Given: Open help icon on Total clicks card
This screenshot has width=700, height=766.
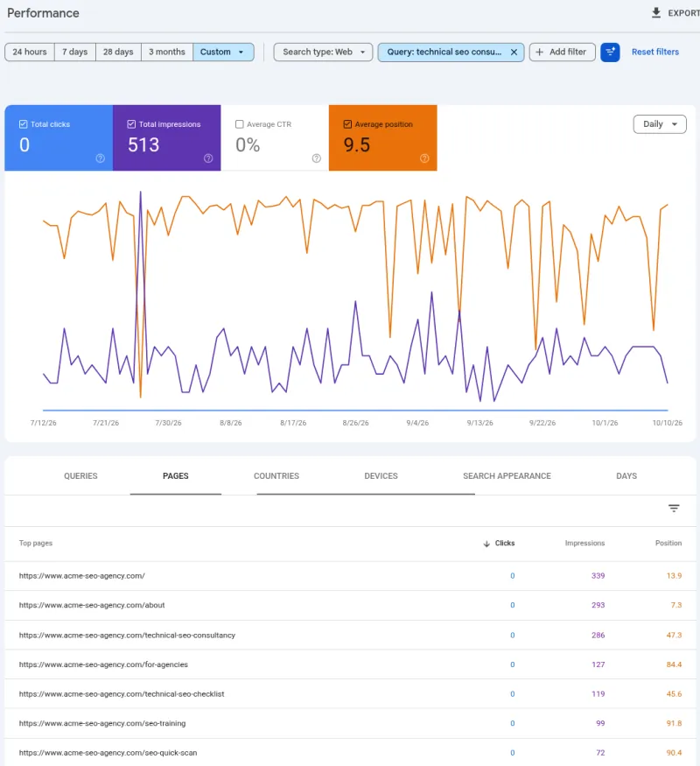Looking at the screenshot, I should (x=100, y=158).
